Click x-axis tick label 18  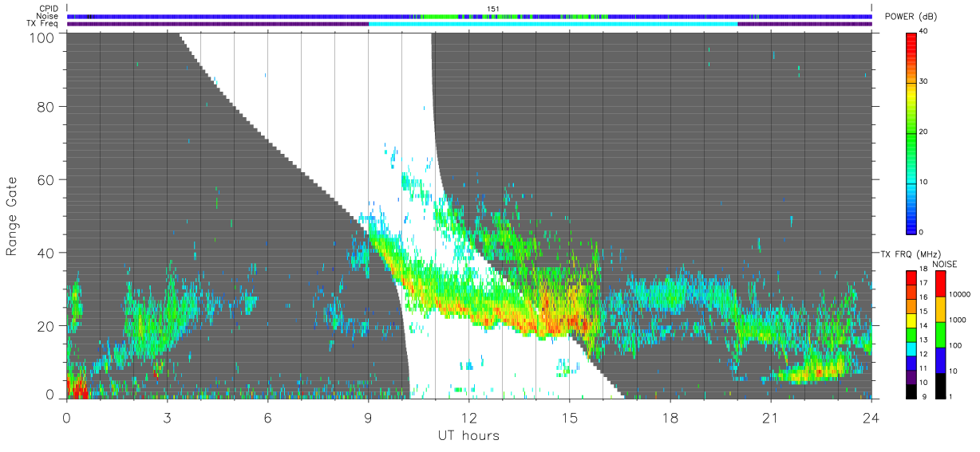670,417
